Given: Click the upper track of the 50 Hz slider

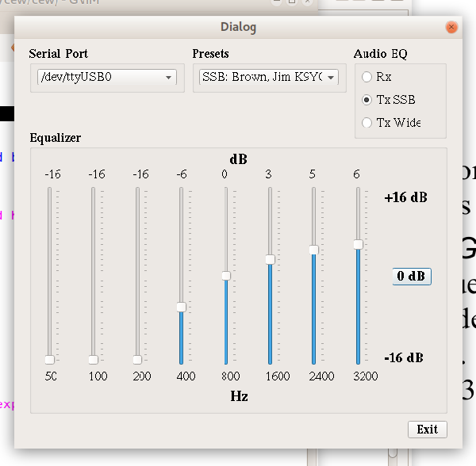Looking at the screenshot, I should coord(49,238).
